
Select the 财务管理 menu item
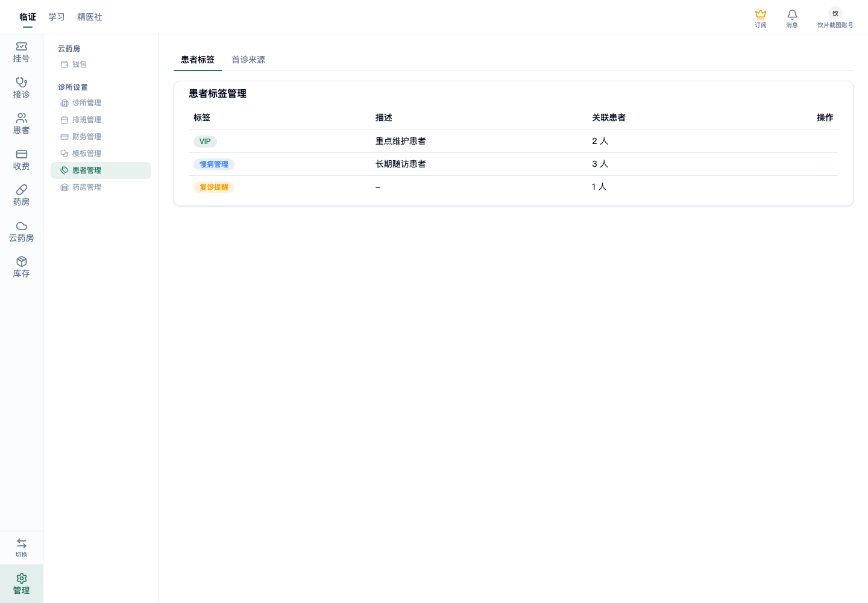pos(101,137)
